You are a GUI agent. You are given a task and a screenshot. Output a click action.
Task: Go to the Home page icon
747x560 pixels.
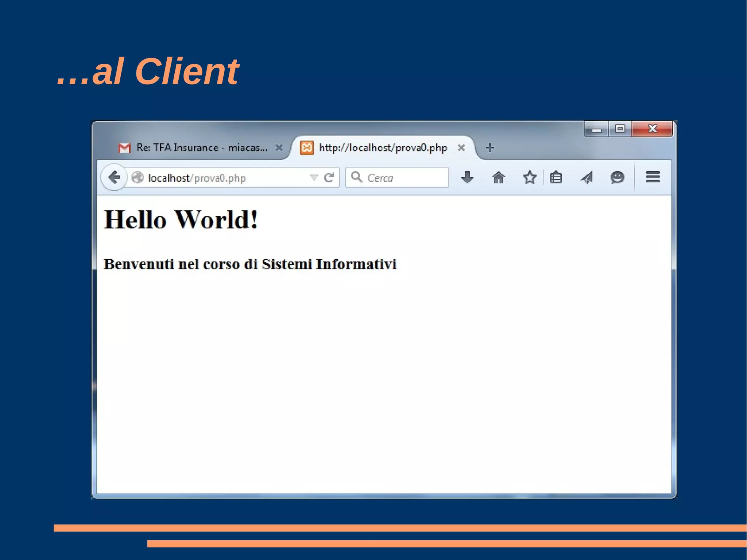[498, 177]
